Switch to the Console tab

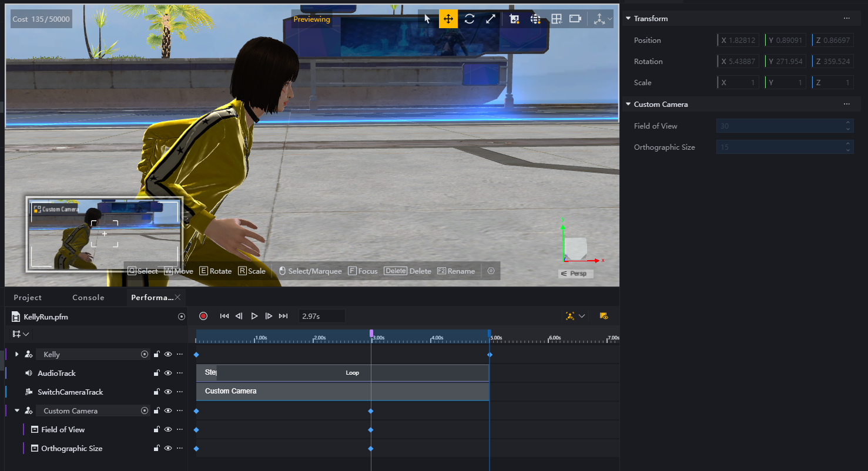pyautogui.click(x=88, y=298)
